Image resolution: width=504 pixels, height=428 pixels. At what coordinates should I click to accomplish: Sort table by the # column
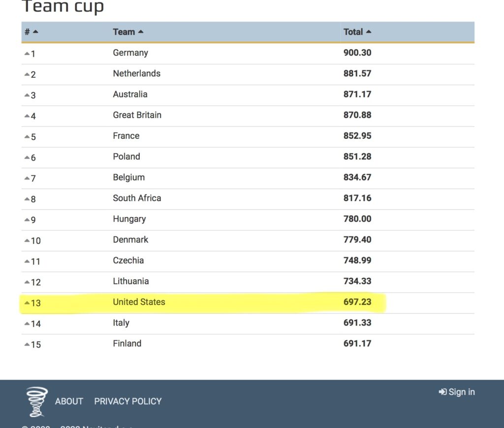(x=31, y=32)
